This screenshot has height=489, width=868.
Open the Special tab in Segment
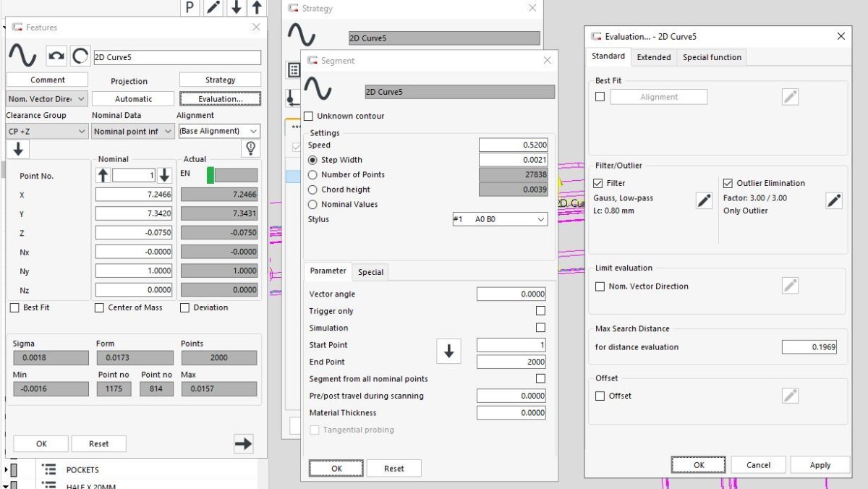coord(370,271)
